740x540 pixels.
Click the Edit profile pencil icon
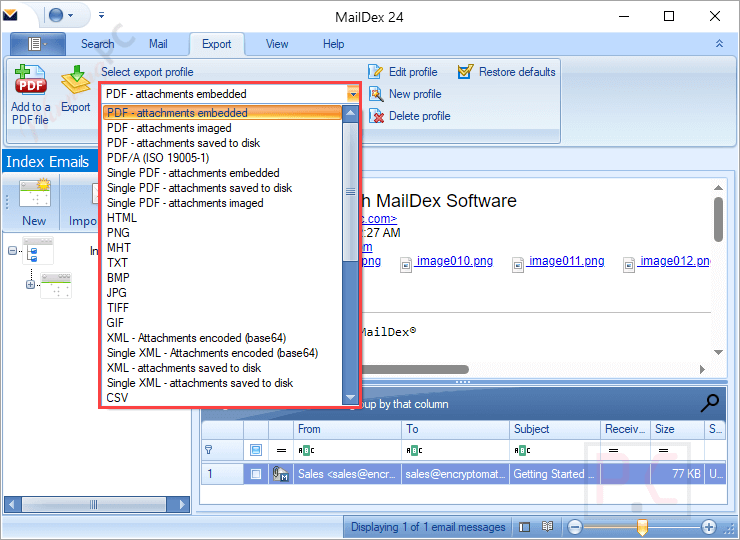[x=375, y=72]
